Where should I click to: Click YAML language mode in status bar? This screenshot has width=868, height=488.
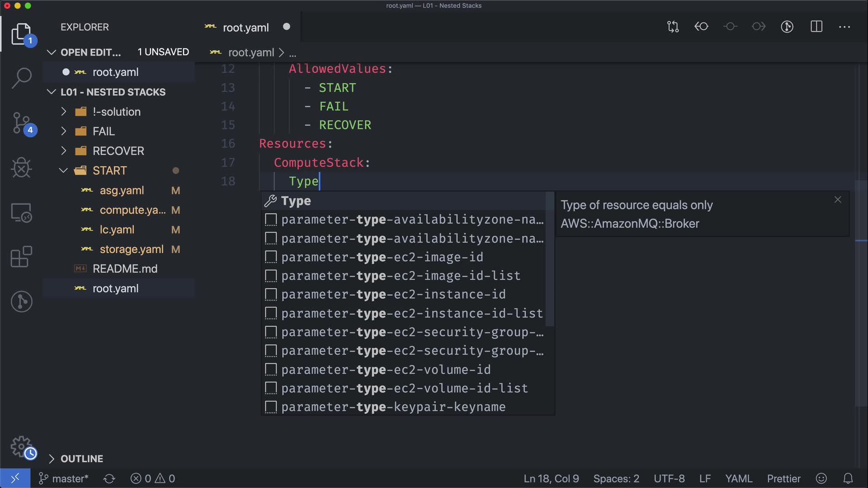point(738,479)
